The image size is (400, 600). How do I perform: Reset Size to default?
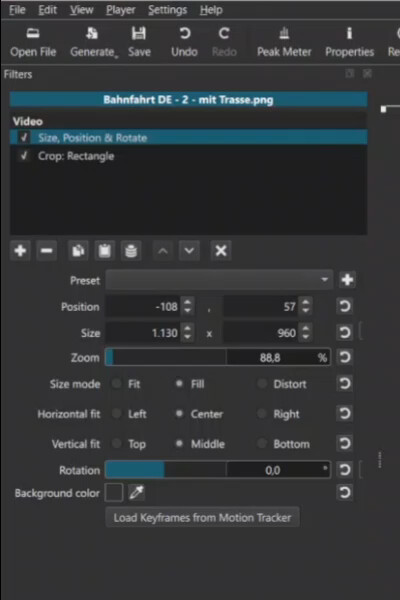(344, 333)
